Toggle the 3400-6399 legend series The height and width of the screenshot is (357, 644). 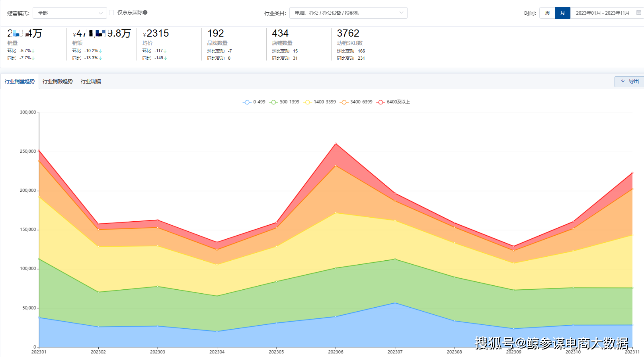pyautogui.click(x=356, y=102)
